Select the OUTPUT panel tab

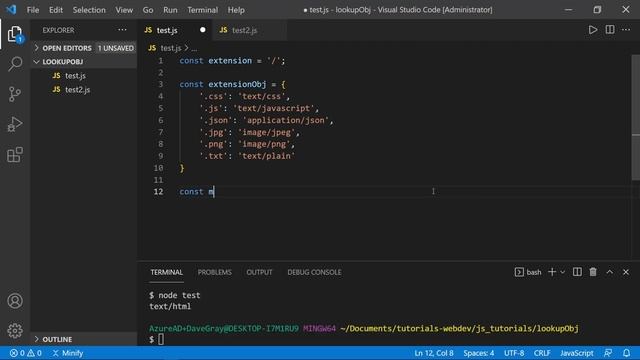pyautogui.click(x=259, y=272)
